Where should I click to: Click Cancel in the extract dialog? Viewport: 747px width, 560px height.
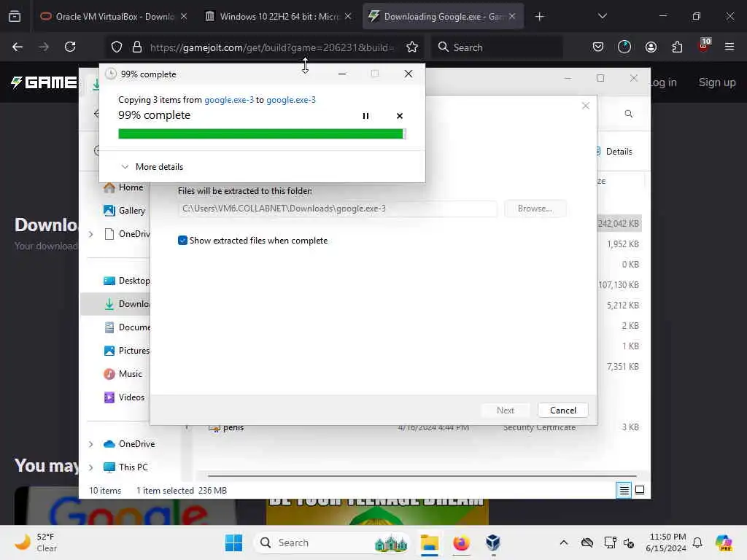(x=562, y=410)
